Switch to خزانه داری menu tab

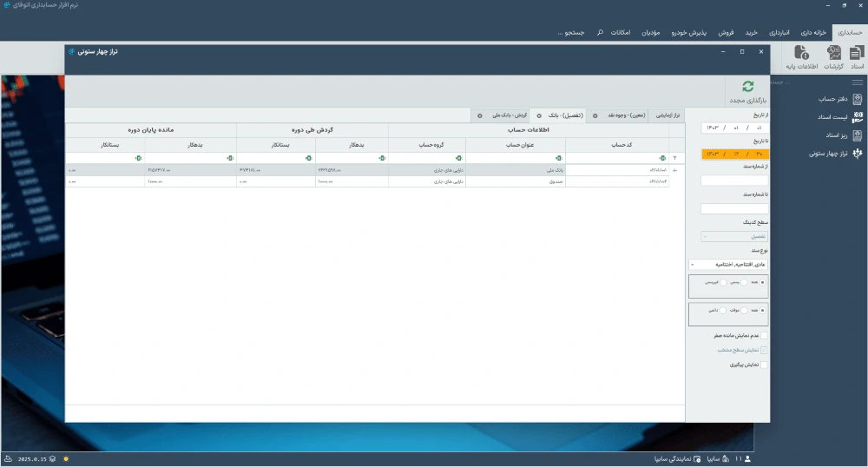(813, 33)
